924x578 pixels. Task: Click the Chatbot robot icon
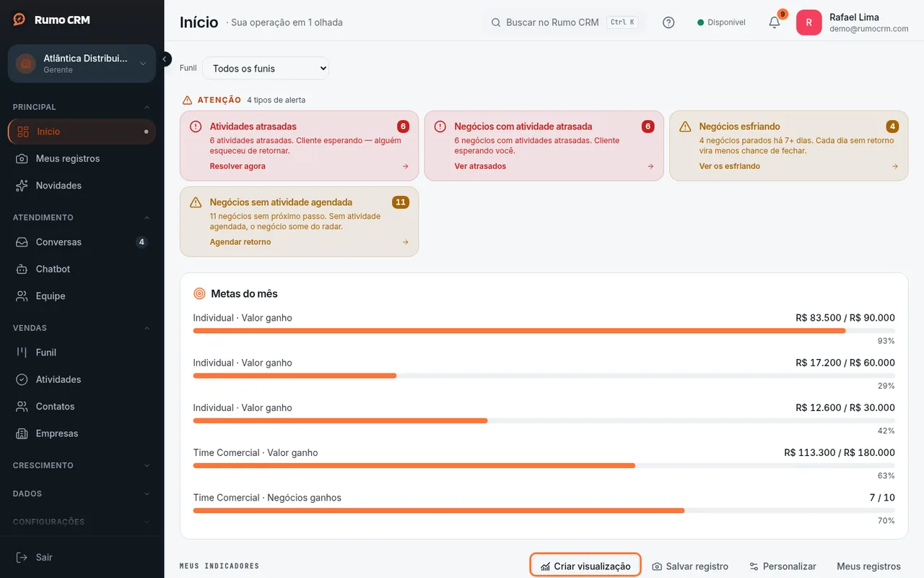(22, 269)
